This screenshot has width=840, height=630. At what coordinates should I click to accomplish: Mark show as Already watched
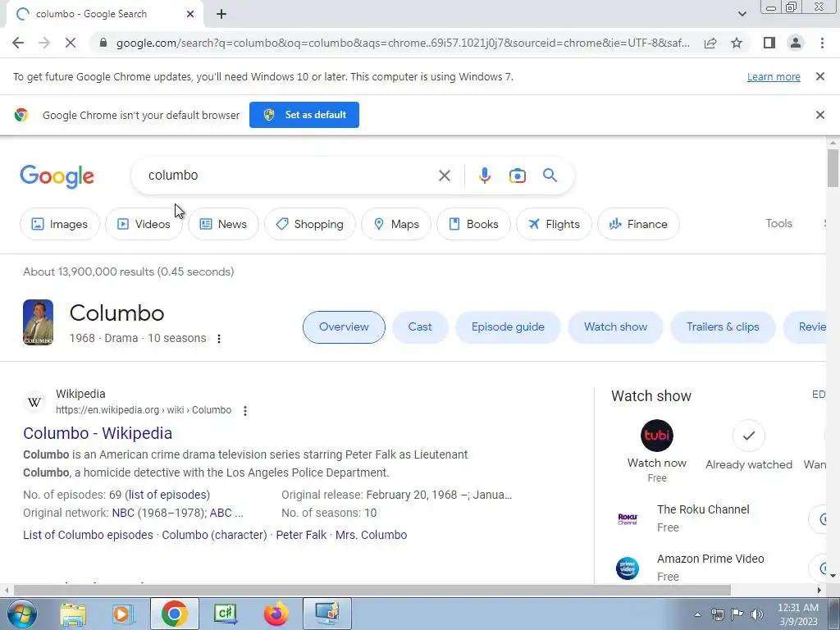pos(748,436)
